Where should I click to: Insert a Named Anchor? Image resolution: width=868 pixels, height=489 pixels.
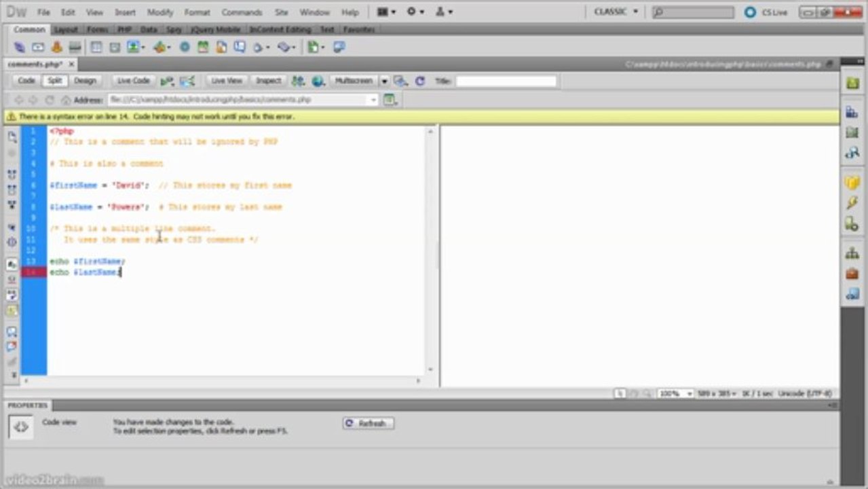[x=57, y=48]
